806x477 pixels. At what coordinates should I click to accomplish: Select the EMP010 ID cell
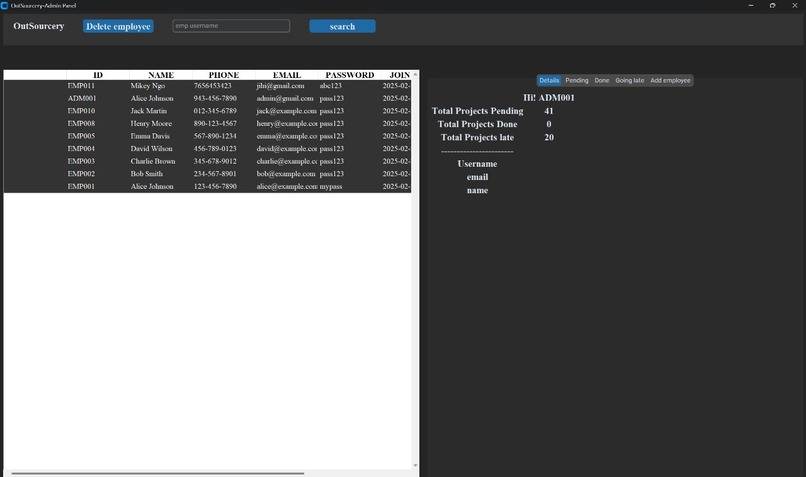[81, 111]
